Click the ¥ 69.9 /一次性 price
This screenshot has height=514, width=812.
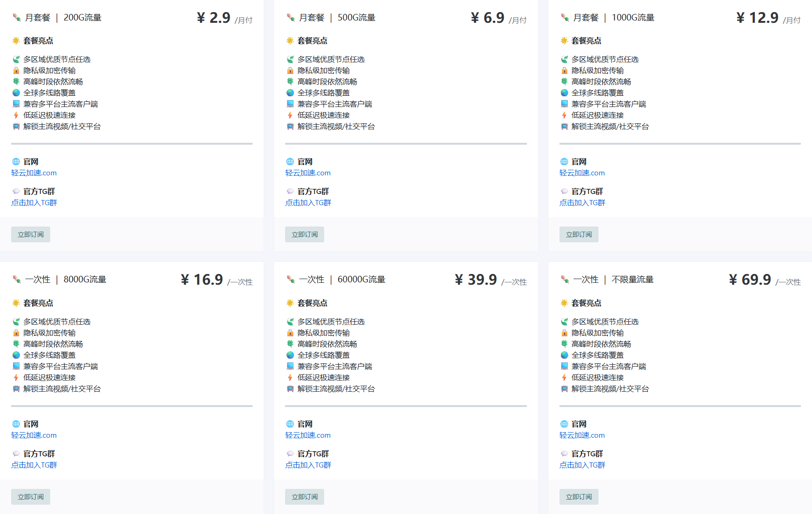click(x=765, y=280)
